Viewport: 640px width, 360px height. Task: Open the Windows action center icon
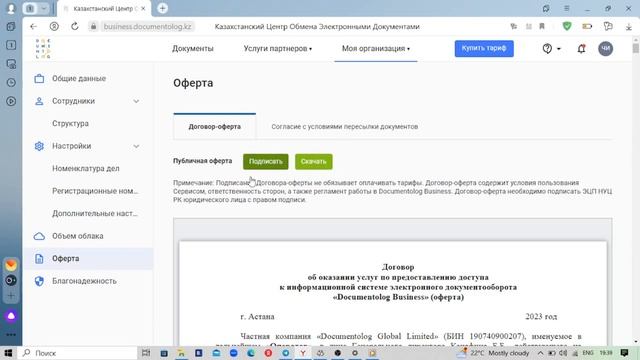[624, 353]
